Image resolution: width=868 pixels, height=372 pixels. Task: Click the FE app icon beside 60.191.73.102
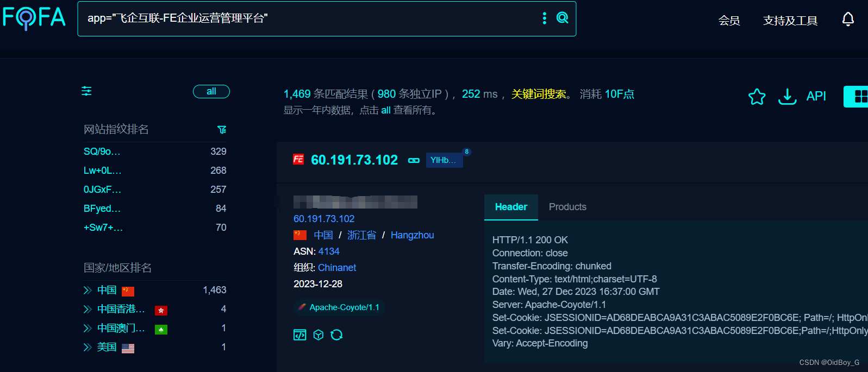298,160
